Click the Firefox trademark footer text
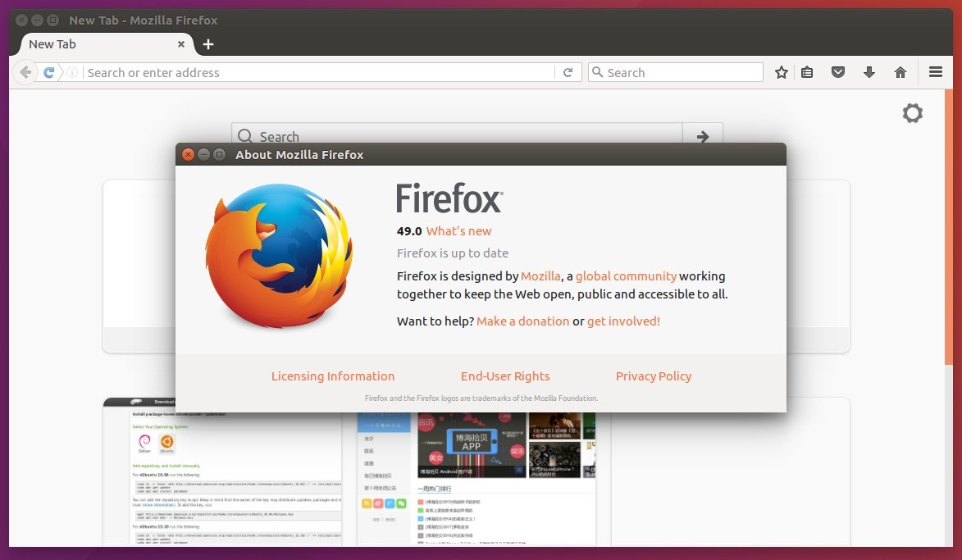This screenshot has width=962, height=560. pos(481,398)
